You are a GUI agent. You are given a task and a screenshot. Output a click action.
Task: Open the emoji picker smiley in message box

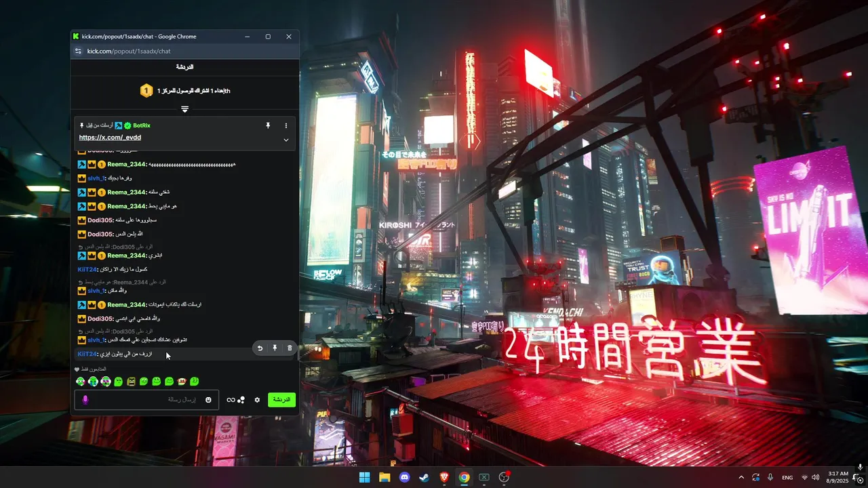coord(208,400)
